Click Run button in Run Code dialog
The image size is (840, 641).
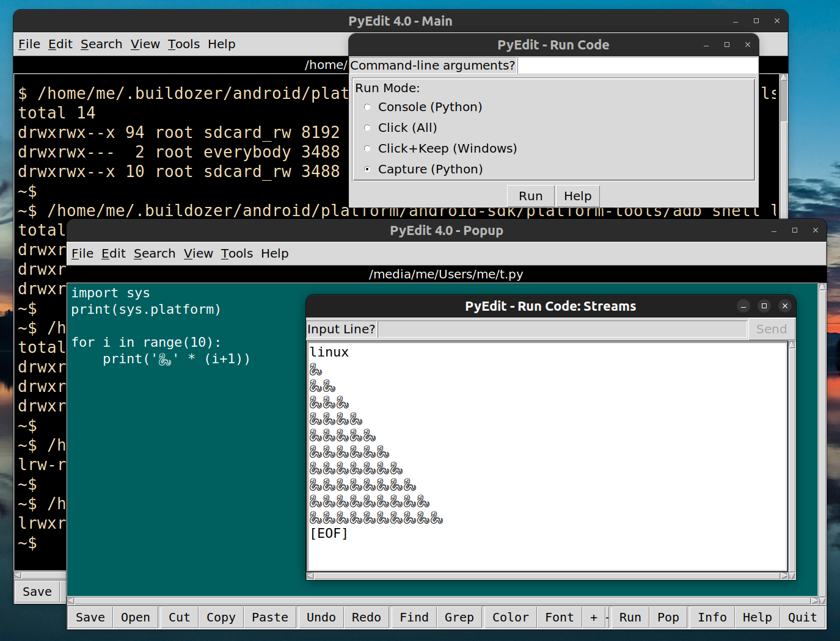tap(530, 196)
